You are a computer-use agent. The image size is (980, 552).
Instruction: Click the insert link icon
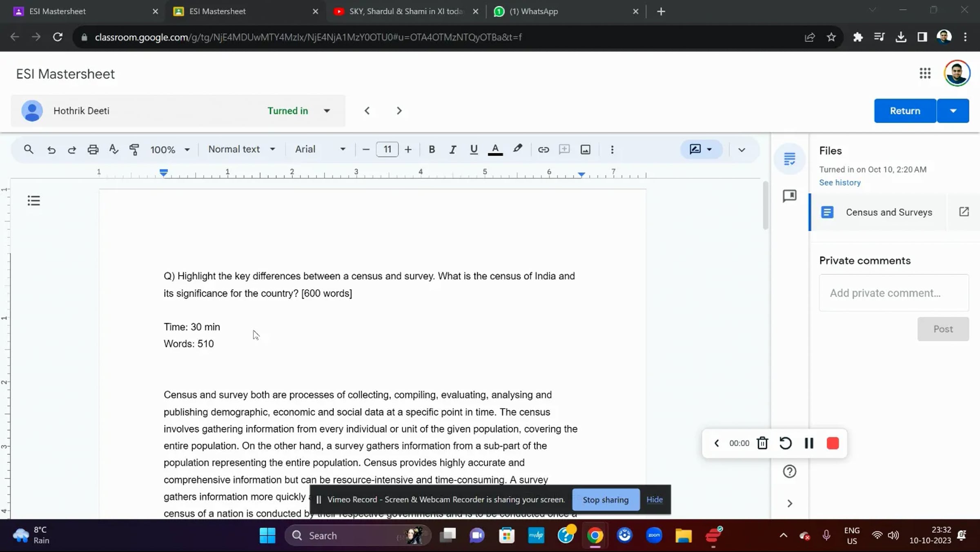coord(543,150)
